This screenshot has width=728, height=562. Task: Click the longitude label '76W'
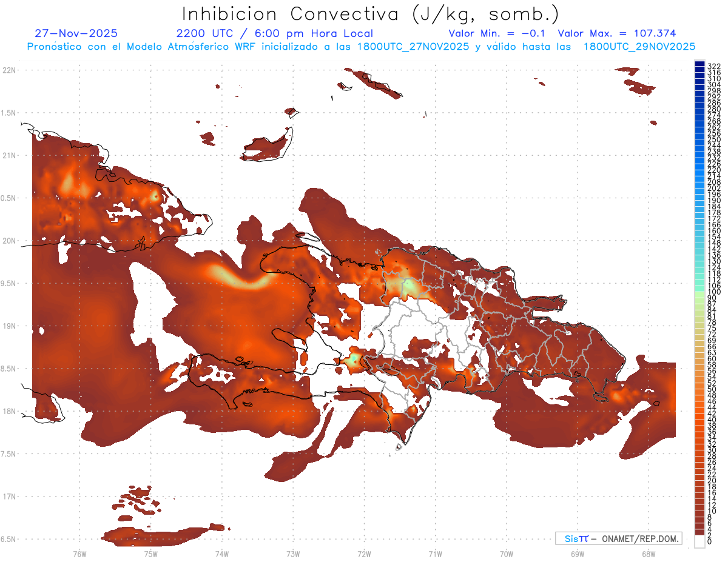pos(79,554)
